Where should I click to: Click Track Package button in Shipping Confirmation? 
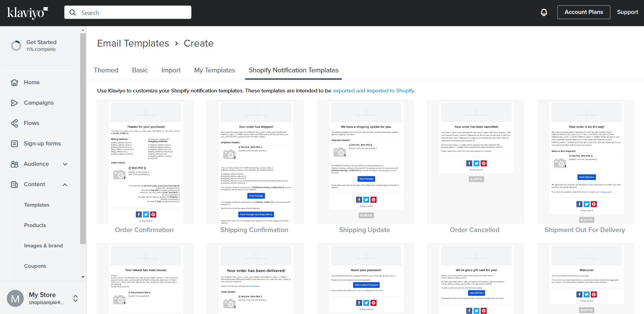click(256, 196)
